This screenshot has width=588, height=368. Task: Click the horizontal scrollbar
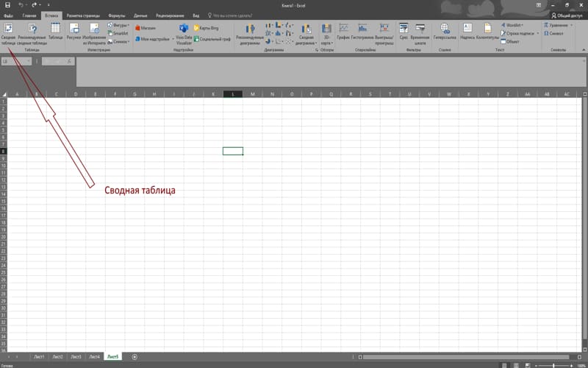(466, 357)
